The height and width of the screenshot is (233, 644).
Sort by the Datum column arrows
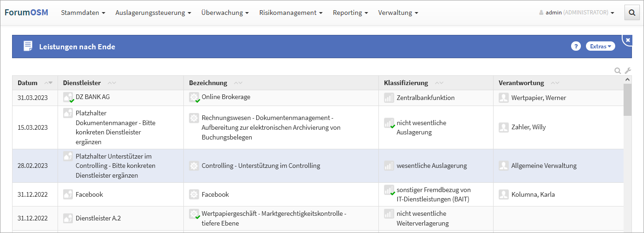pos(48,83)
